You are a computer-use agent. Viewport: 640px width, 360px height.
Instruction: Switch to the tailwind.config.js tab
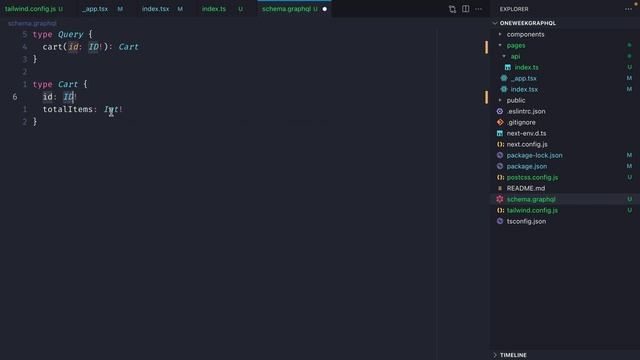(34, 9)
